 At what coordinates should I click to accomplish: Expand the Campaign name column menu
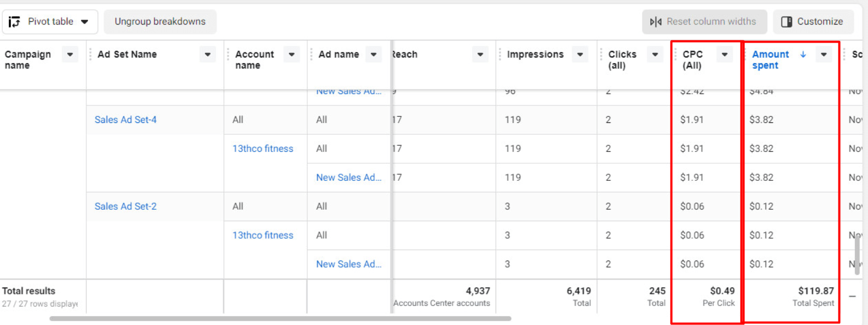(70, 55)
